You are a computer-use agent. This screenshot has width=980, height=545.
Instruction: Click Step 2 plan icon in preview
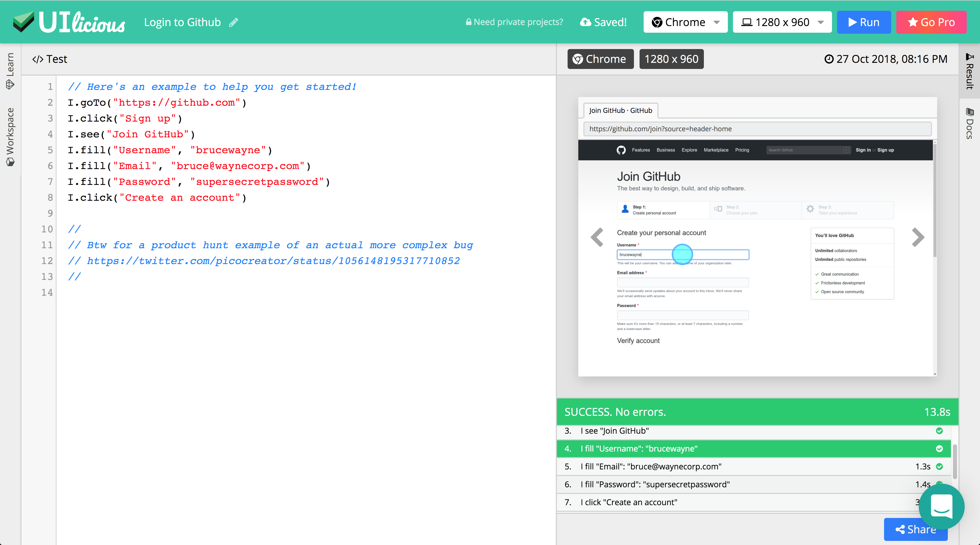[718, 209]
